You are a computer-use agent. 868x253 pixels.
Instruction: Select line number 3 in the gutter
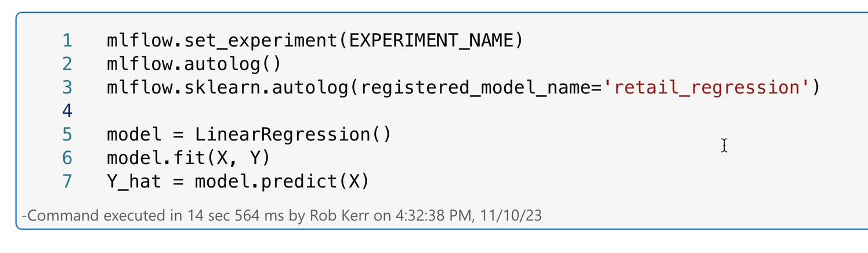(x=67, y=88)
